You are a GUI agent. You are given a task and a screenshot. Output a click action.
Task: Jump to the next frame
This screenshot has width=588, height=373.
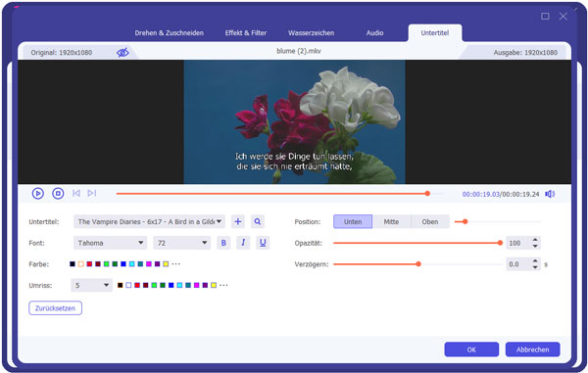click(92, 193)
